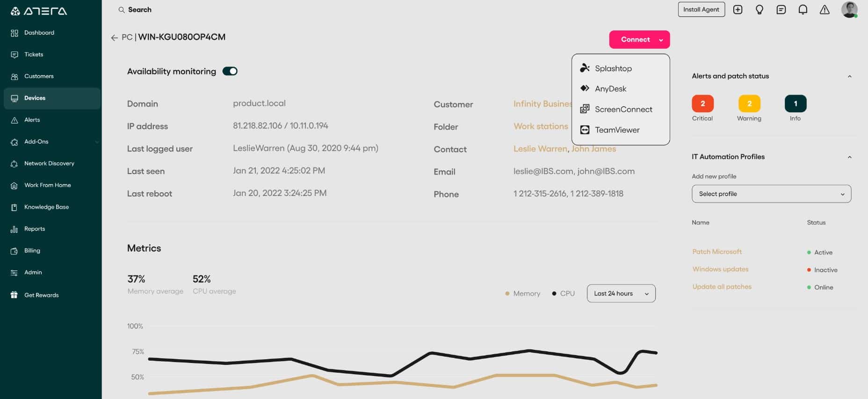
Task: Open the alert triangle icon in header
Action: point(825,9)
